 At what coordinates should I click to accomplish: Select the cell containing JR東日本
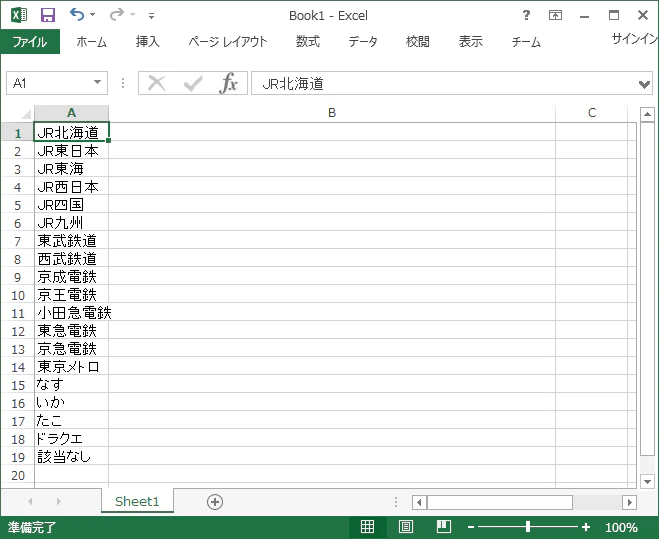tap(71, 151)
